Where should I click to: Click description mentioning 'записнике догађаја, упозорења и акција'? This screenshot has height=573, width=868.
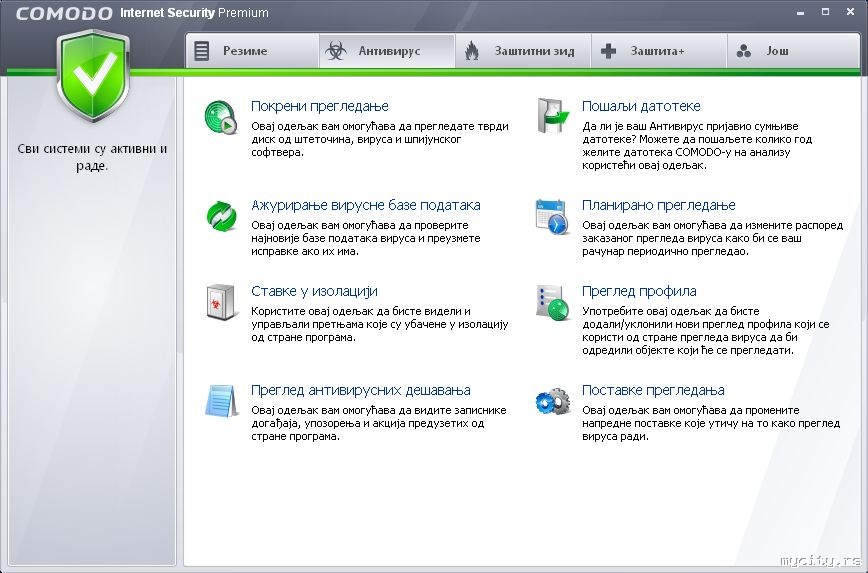379,423
